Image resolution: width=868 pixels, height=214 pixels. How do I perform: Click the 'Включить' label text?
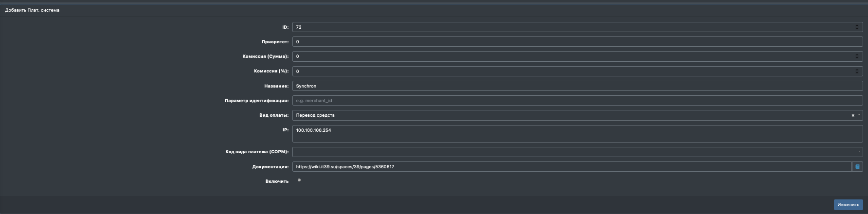(277, 181)
